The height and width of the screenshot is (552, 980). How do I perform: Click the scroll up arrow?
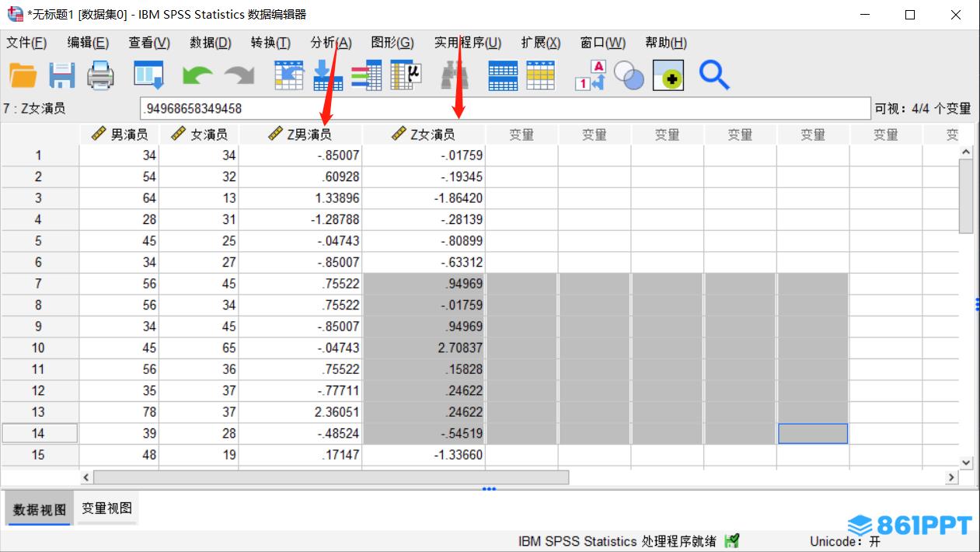966,152
